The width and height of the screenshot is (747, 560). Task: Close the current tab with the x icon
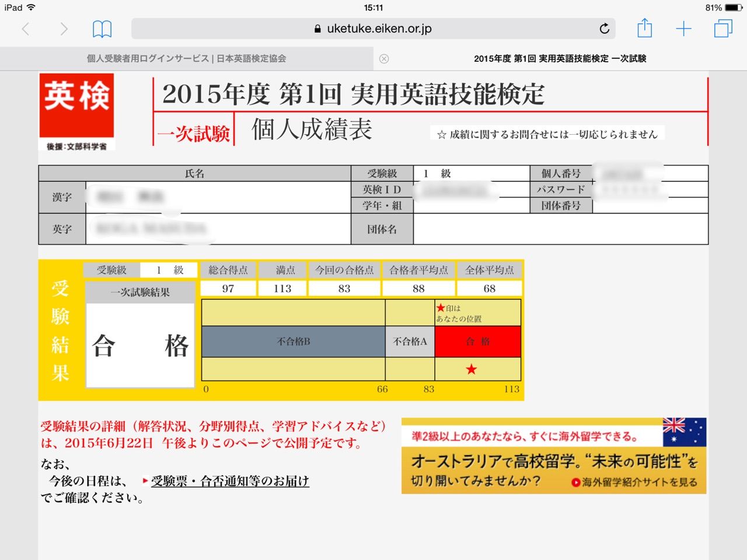pos(384,58)
